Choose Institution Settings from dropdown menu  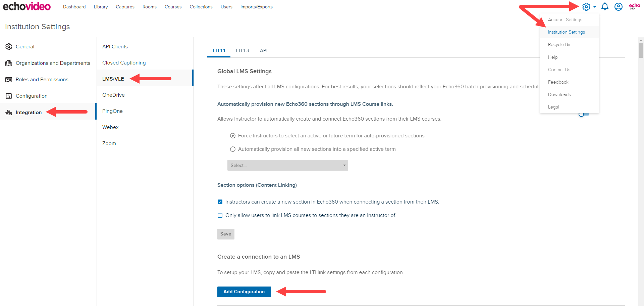pyautogui.click(x=570, y=32)
